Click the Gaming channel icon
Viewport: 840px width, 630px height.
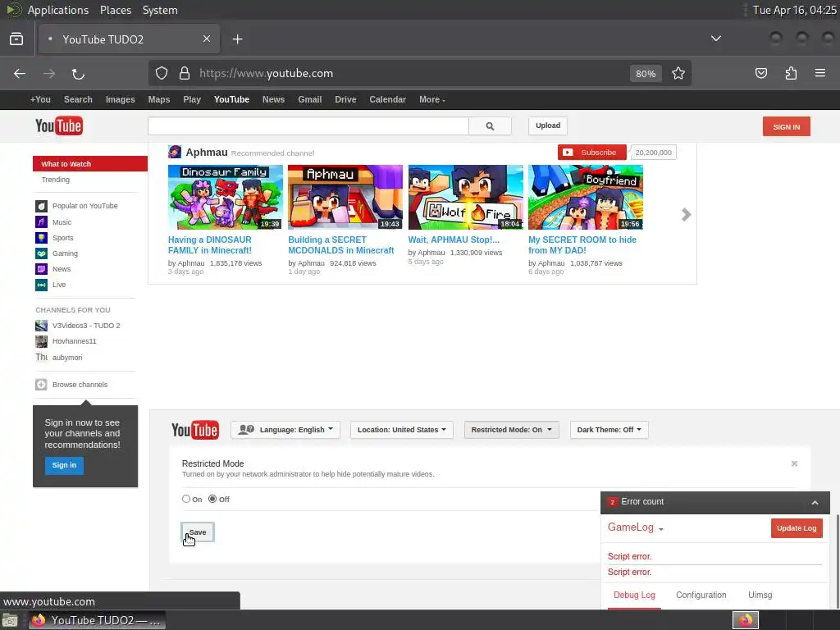point(41,253)
